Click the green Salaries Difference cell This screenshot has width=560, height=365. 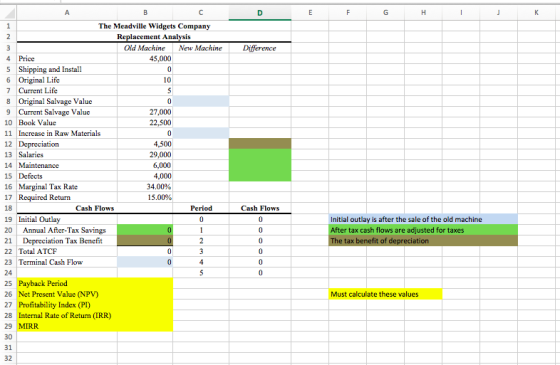(x=260, y=155)
